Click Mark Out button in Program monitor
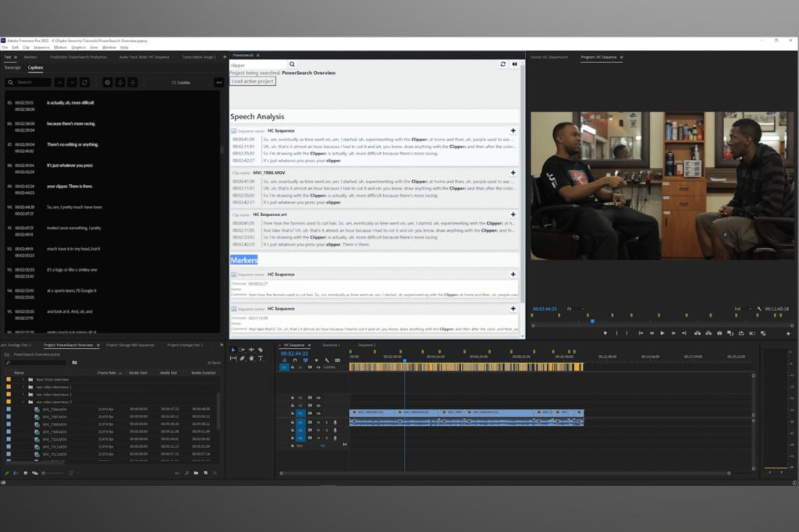The height and width of the screenshot is (532, 799). [627, 333]
